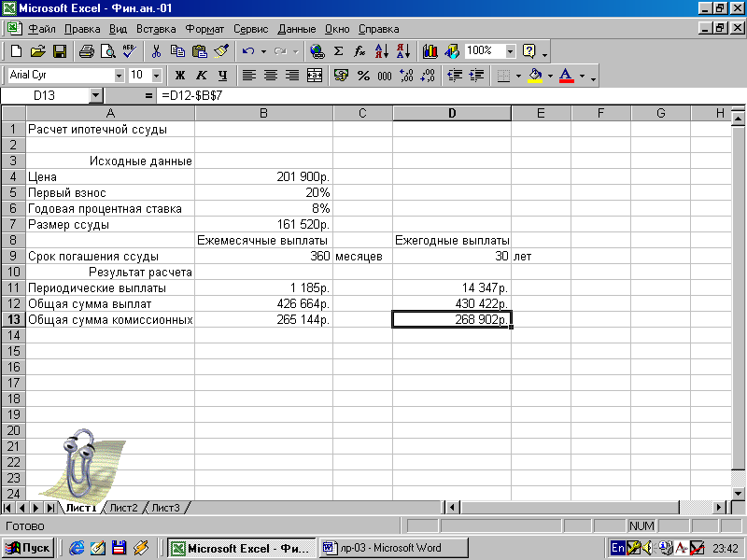The width and height of the screenshot is (747, 560).
Task: Align text right
Action: point(292,76)
